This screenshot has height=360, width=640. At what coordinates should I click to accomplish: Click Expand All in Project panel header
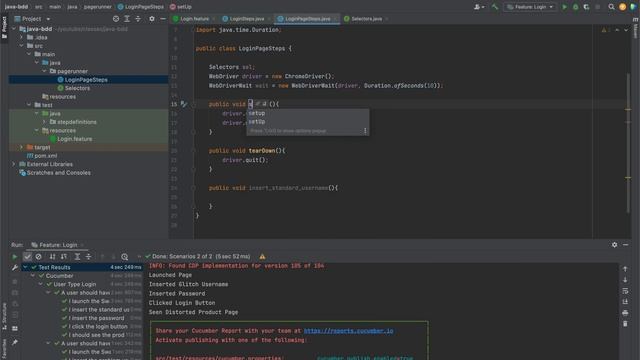click(x=127, y=19)
